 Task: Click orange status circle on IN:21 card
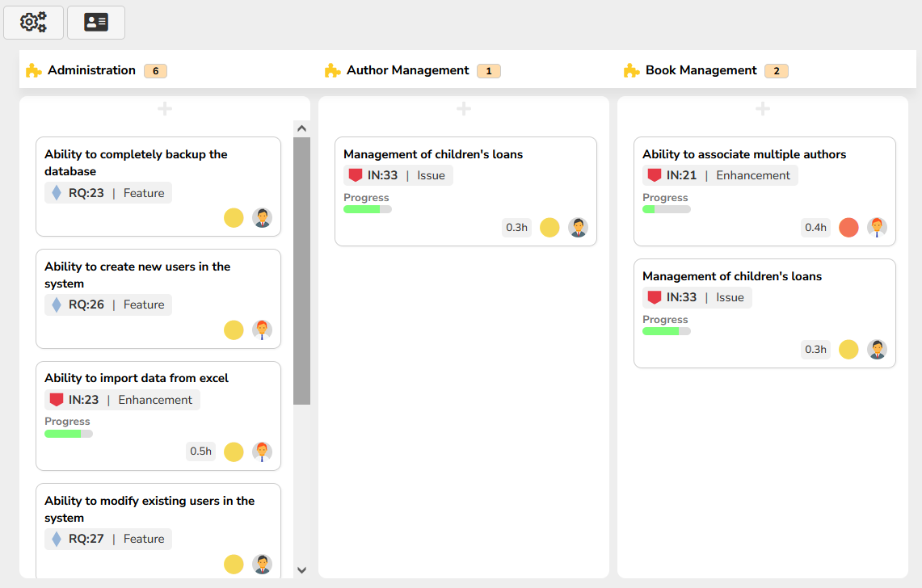pos(848,228)
